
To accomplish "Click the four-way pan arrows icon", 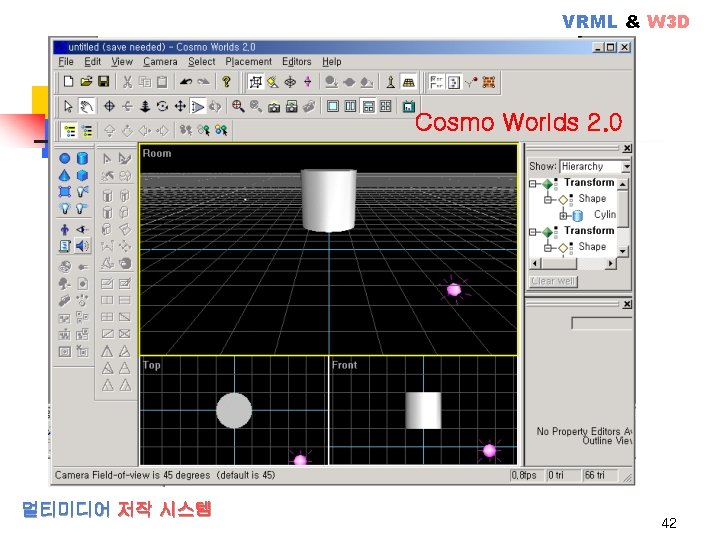I will pos(180,107).
